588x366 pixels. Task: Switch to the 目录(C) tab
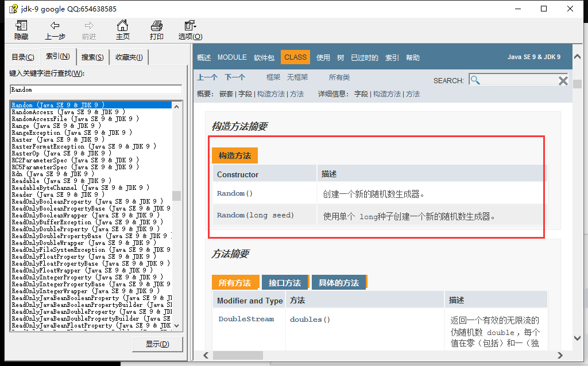coord(22,57)
